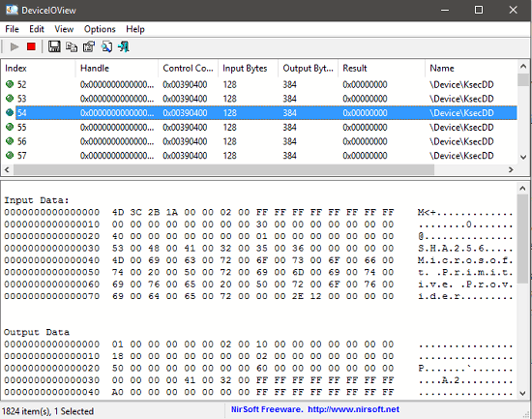Sort by the Index column header
Viewport: 532px width, 419px height.
click(38, 69)
